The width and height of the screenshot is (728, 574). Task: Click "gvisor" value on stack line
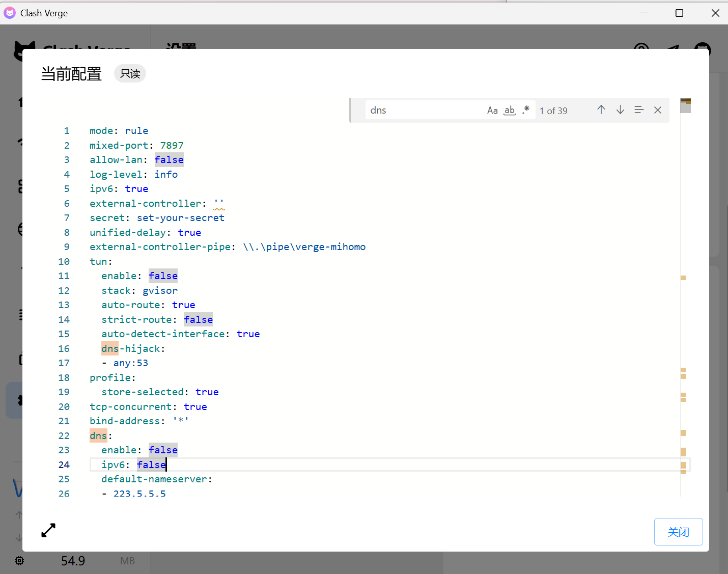tap(160, 291)
